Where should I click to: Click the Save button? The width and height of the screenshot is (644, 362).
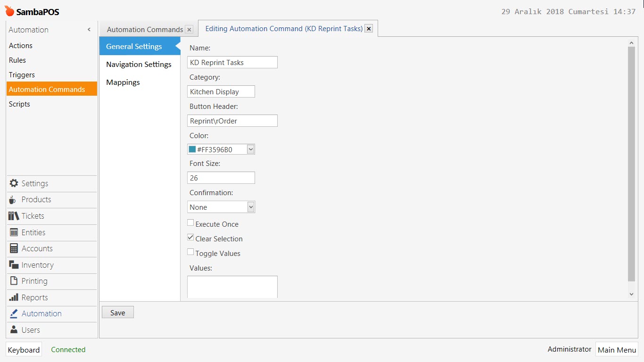point(118,313)
